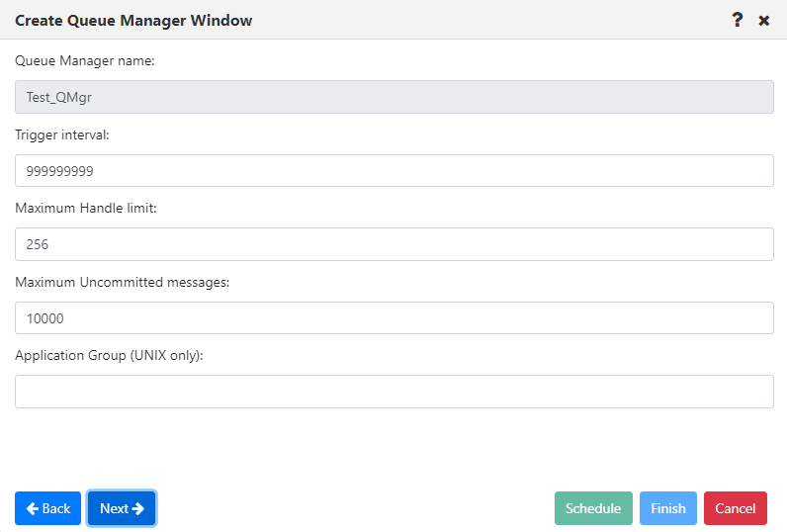Viewport: 787px width, 532px height.
Task: Cancel the queue manager creation
Action: [736, 508]
